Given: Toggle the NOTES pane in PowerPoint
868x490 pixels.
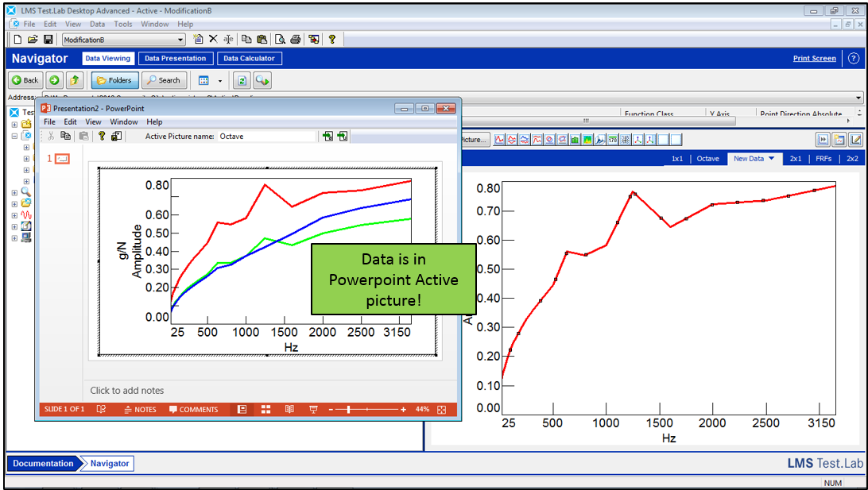Looking at the screenshot, I should click(x=140, y=409).
